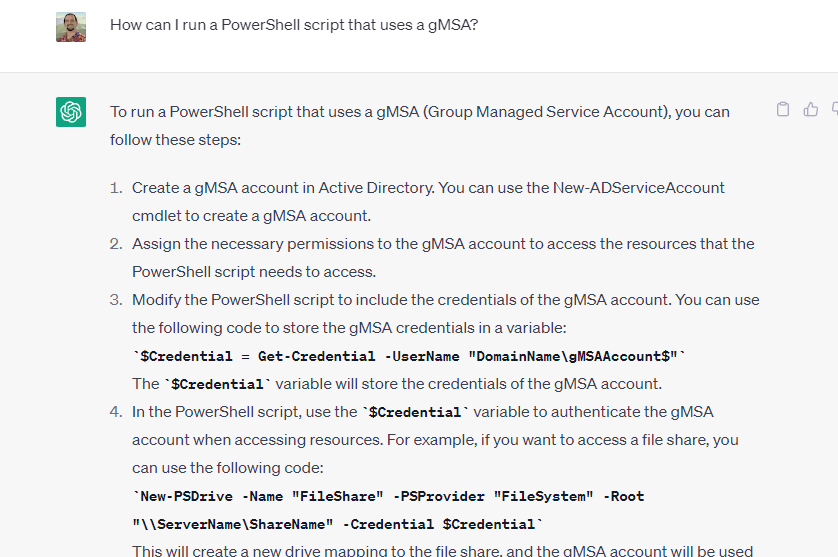The width and height of the screenshot is (838, 557).
Task: Click the user profile avatar photo
Action: (71, 27)
